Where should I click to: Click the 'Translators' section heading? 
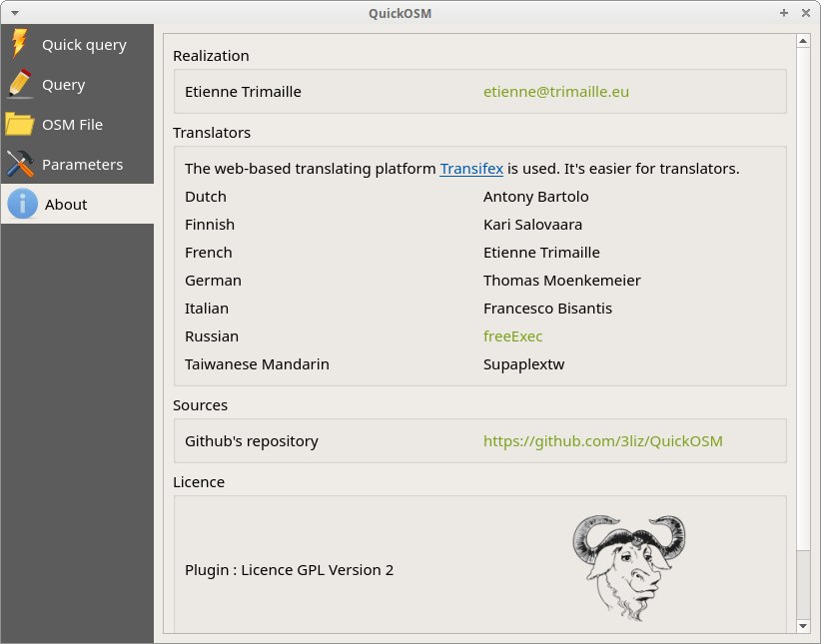pyautogui.click(x=212, y=133)
